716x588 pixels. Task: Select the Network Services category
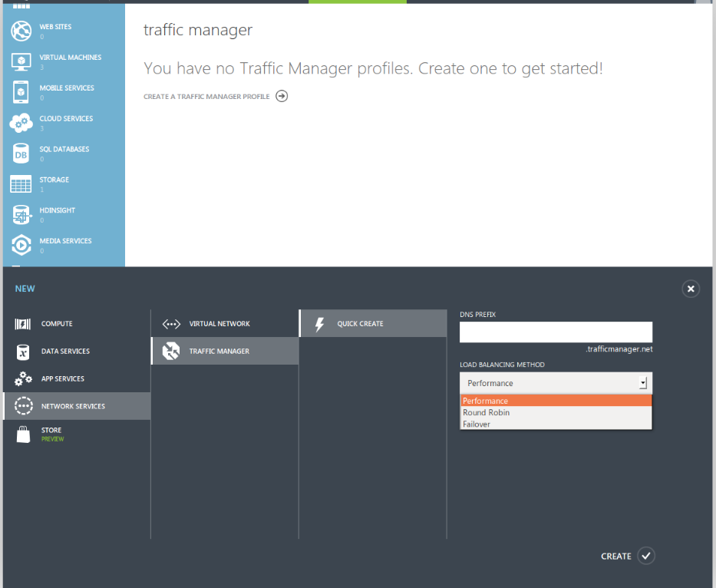pyautogui.click(x=77, y=406)
